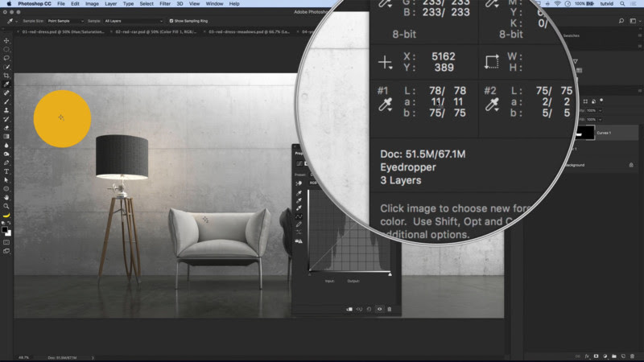Move black point slider under curve
This screenshot has height=362, width=644.
[310, 274]
